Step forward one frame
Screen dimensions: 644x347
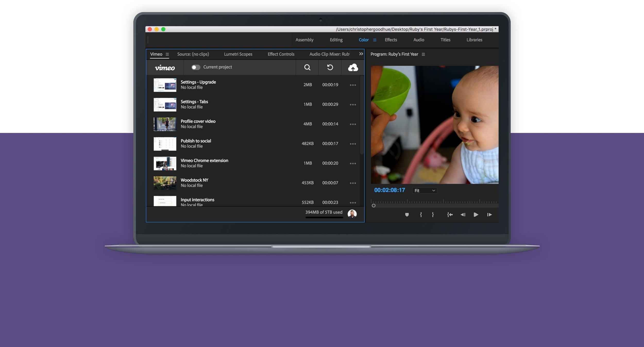point(489,214)
